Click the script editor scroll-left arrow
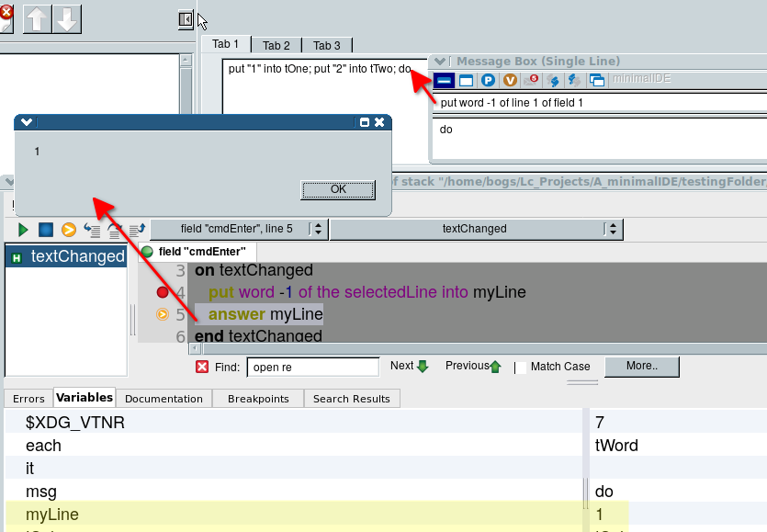 pyautogui.click(x=195, y=348)
